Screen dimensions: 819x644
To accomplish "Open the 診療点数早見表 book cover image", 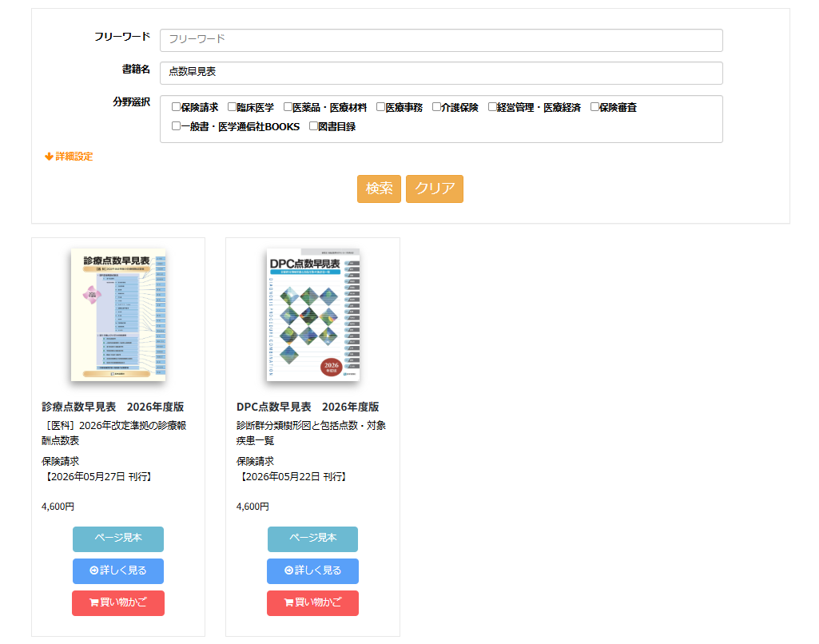I will pyautogui.click(x=118, y=315).
